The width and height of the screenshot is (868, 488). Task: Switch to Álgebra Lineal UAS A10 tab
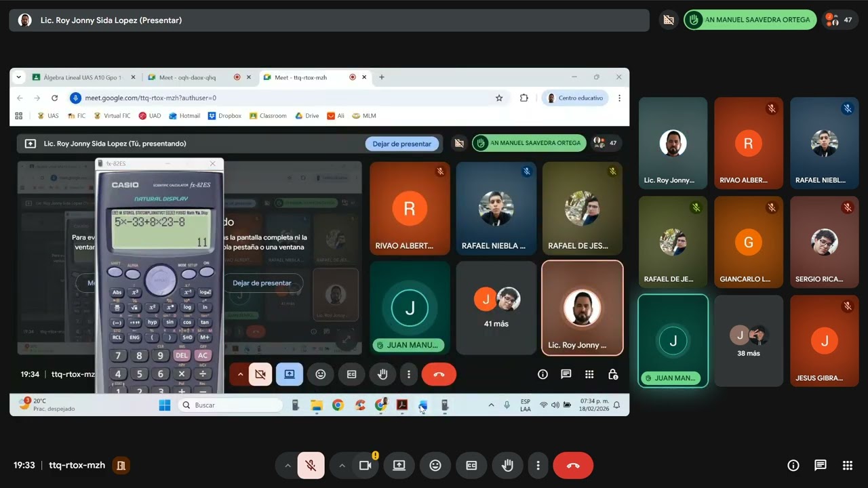pyautogui.click(x=84, y=77)
